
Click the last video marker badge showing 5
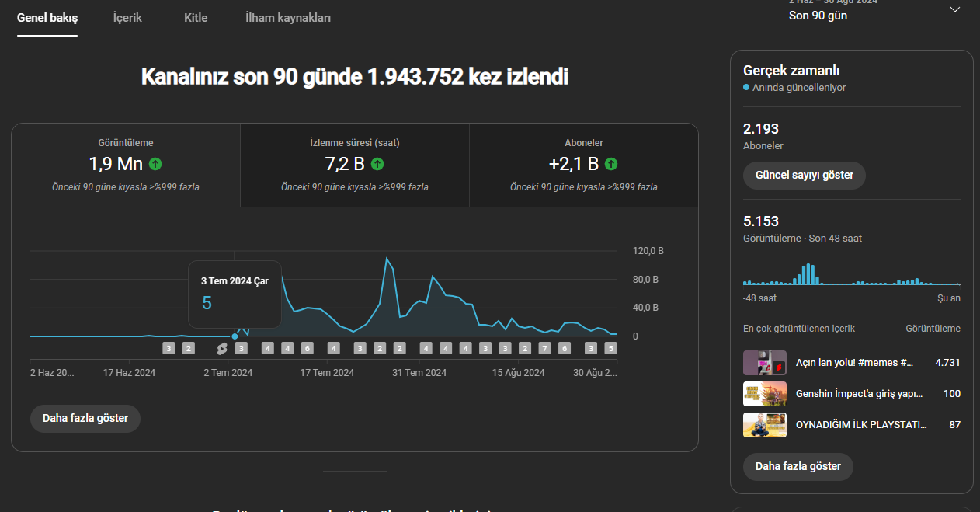[x=611, y=348]
